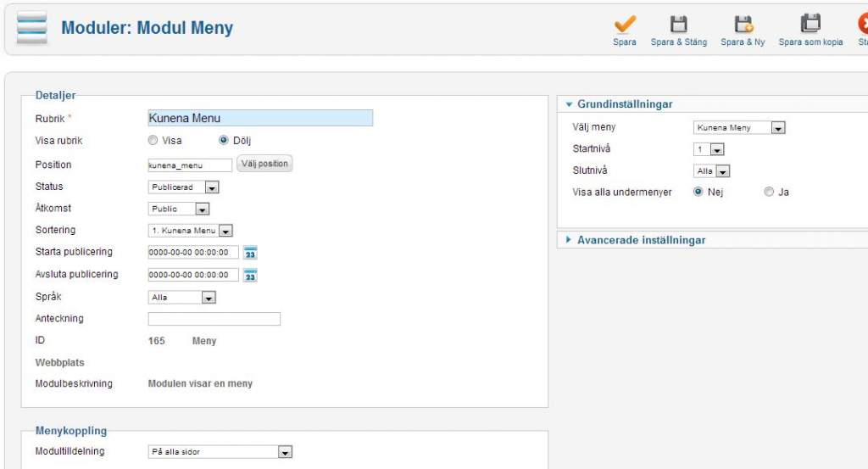Select Visa radio for Visa rubrik
Viewport: 868px width, 469px height.
[x=153, y=141]
